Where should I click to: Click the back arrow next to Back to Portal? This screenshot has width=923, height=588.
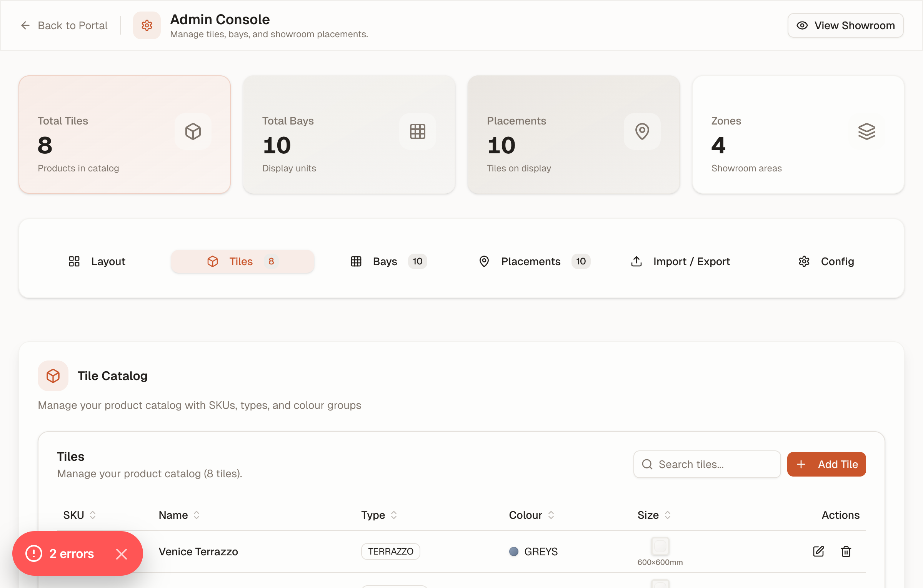point(25,25)
